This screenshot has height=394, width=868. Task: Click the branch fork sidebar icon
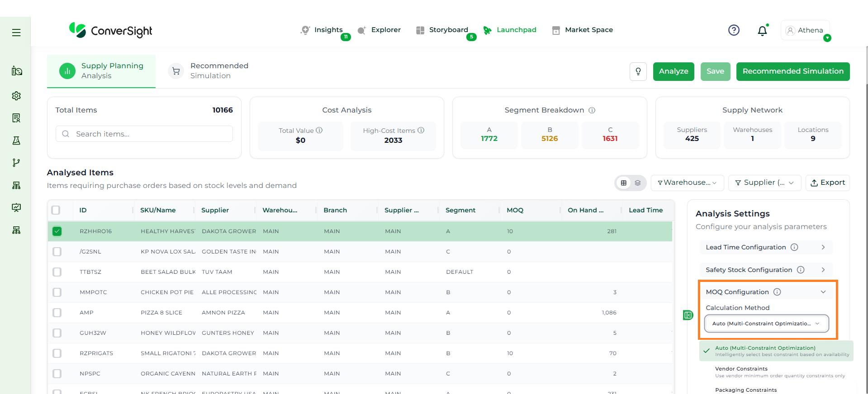point(16,163)
